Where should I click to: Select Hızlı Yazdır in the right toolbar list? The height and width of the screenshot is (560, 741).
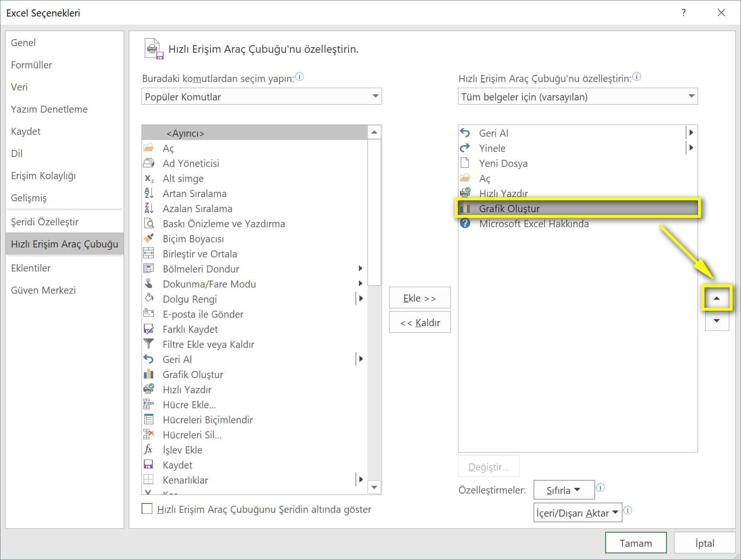coord(578,193)
